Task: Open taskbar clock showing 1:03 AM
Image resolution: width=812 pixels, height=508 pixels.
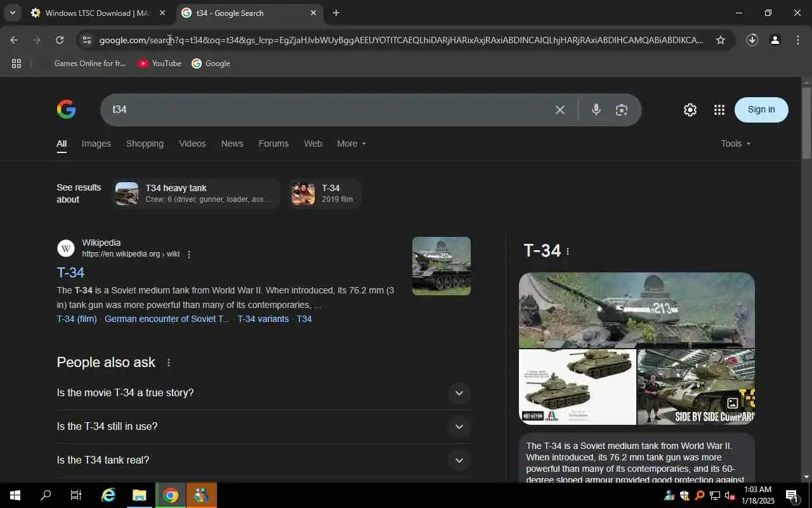Action: pos(757,495)
